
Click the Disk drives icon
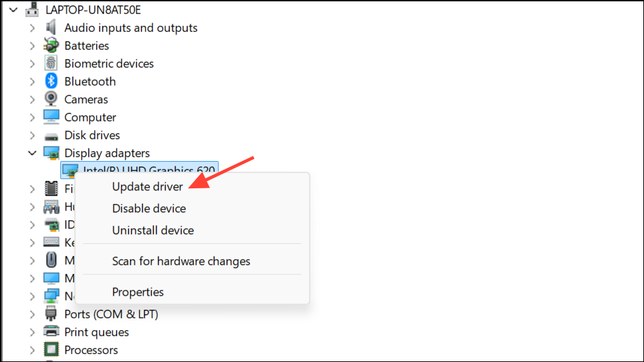click(51, 135)
